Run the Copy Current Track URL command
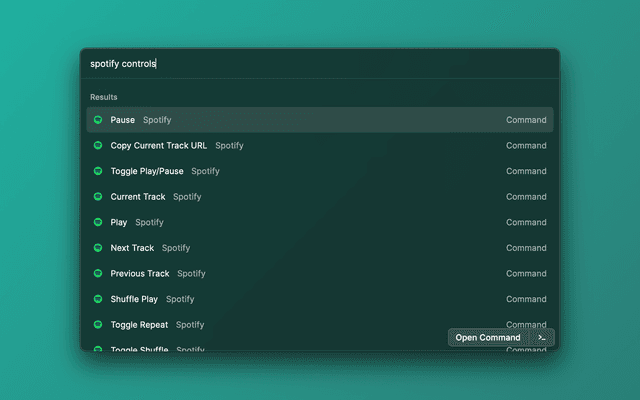640x400 pixels. pos(158,146)
